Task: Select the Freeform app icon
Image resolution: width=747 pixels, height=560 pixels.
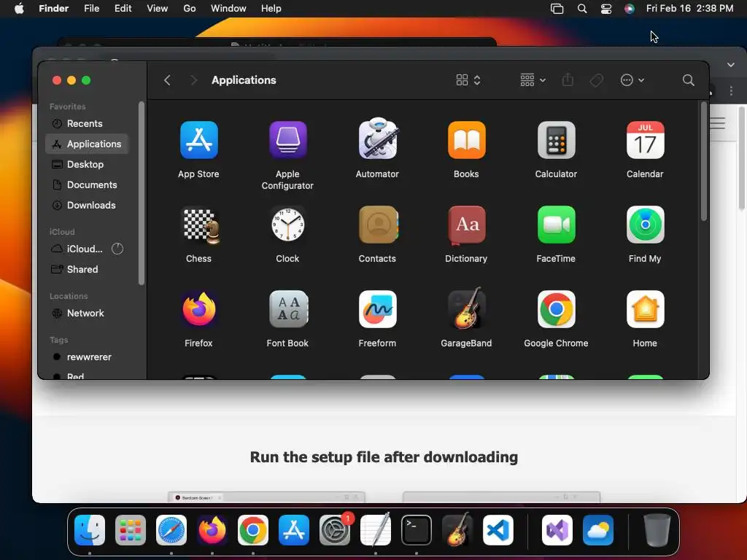Action: coord(377,309)
